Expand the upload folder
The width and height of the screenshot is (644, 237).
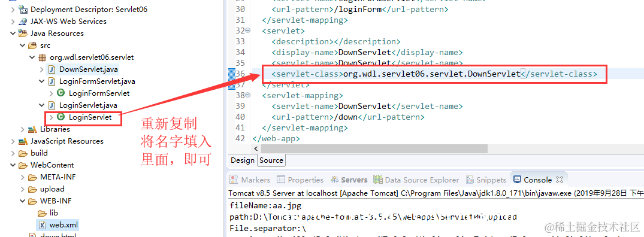pyautogui.click(x=23, y=189)
